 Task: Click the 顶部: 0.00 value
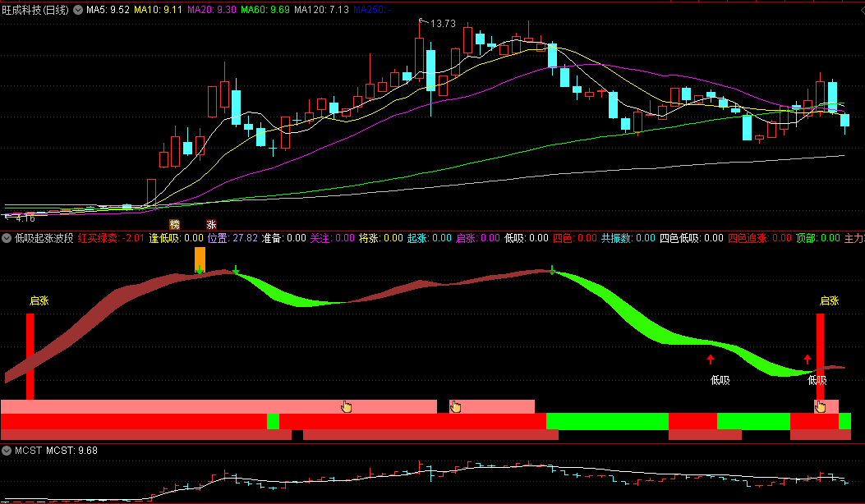818,238
